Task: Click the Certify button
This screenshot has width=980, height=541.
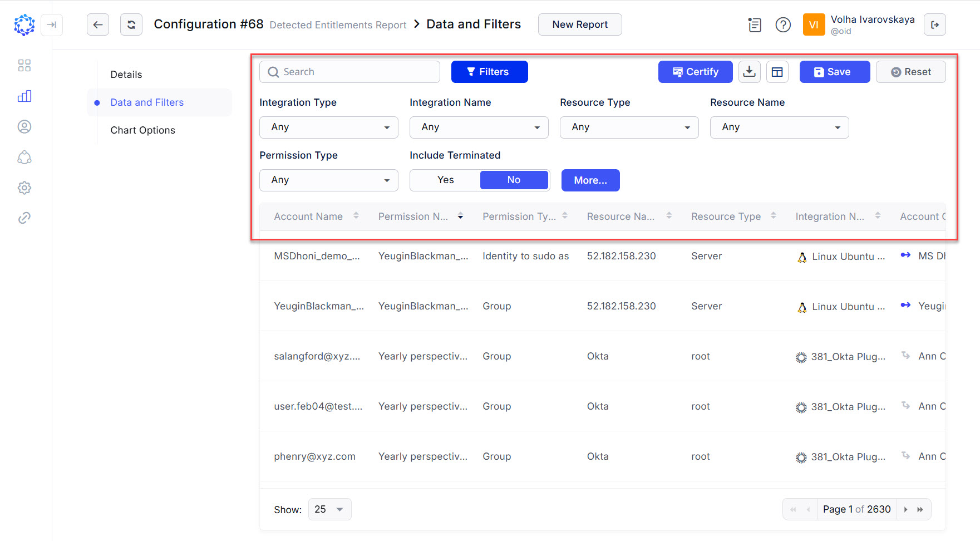Action: point(695,71)
